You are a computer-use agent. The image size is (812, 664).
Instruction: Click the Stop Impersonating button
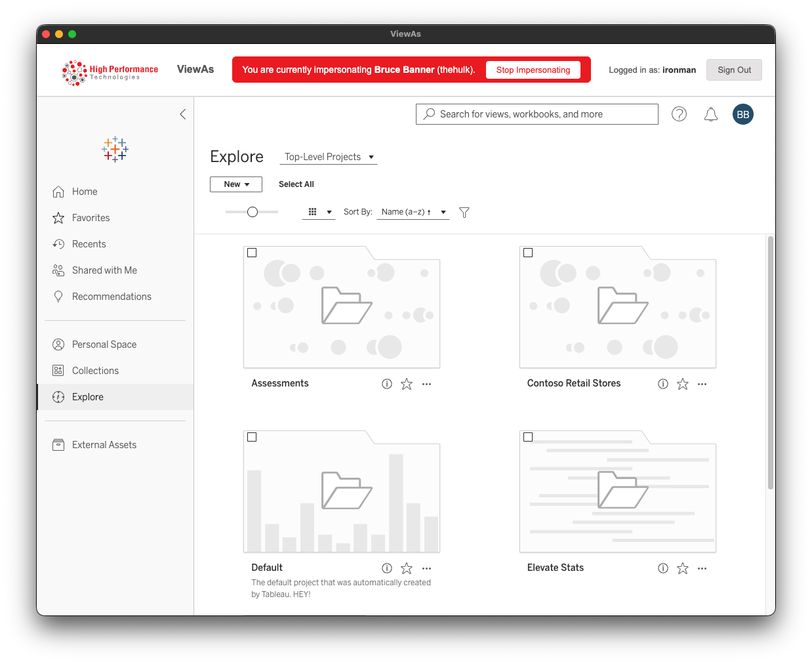533,70
